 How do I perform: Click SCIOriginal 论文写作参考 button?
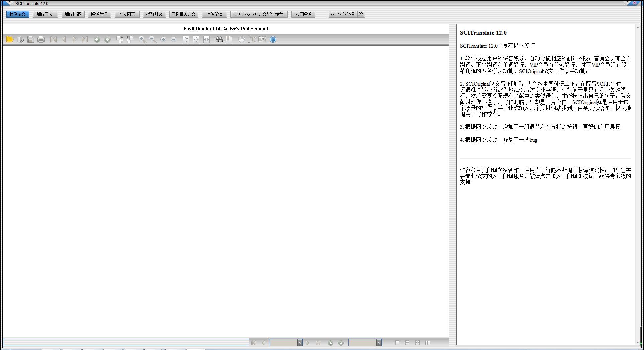point(258,14)
